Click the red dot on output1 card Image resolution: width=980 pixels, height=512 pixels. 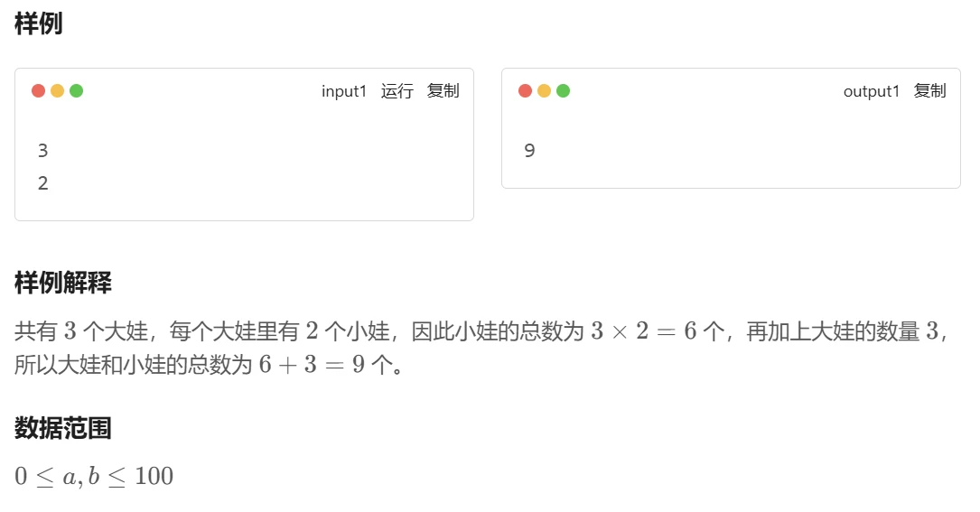tap(525, 90)
